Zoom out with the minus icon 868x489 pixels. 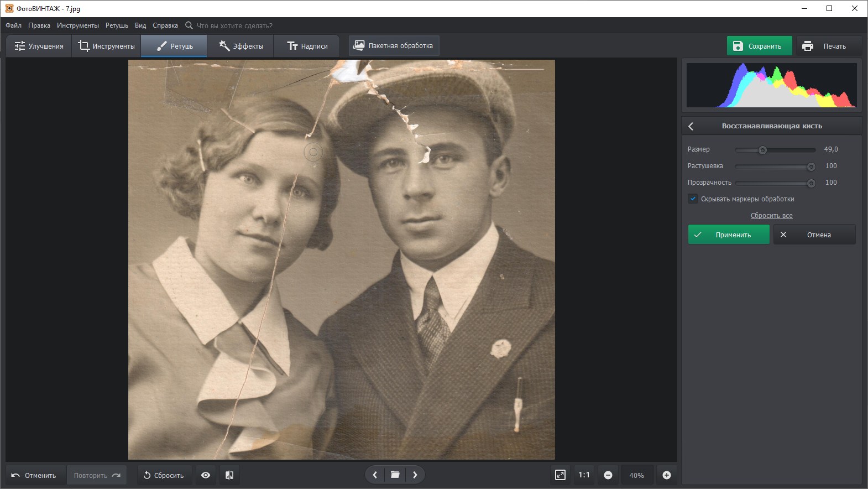[x=608, y=475]
